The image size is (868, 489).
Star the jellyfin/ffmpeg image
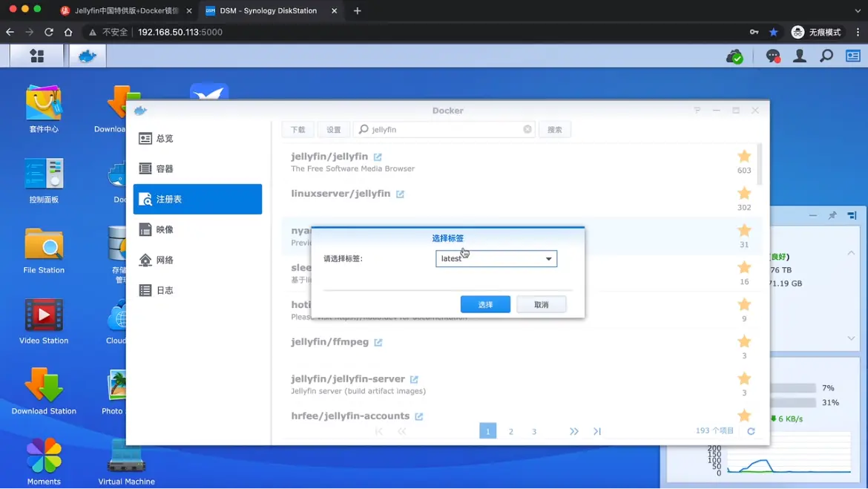[x=744, y=341]
